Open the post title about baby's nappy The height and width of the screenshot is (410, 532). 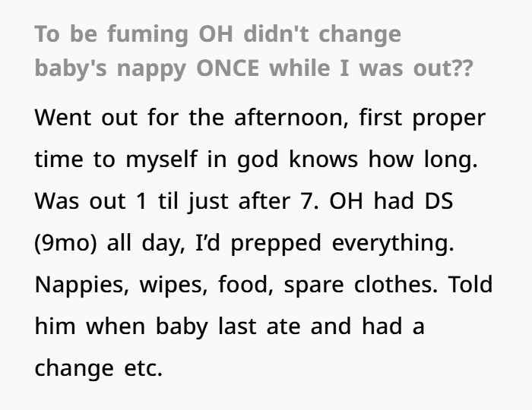pos(253,52)
